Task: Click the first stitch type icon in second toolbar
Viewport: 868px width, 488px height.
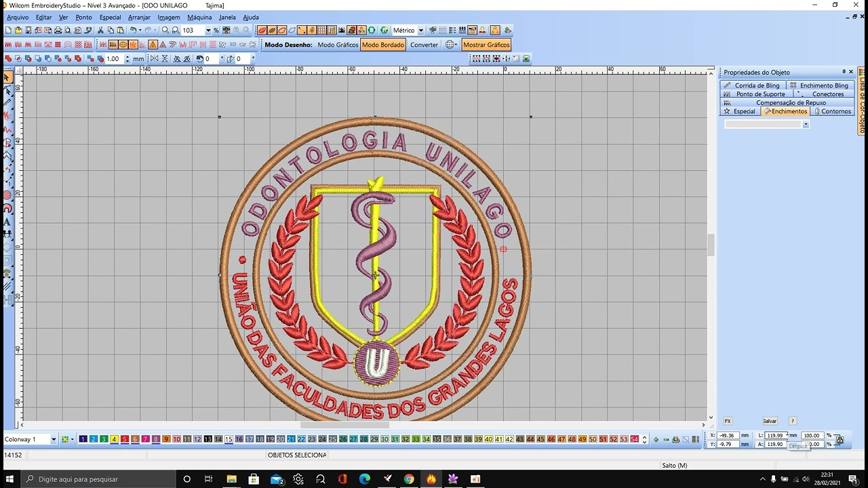Action: pos(8,45)
